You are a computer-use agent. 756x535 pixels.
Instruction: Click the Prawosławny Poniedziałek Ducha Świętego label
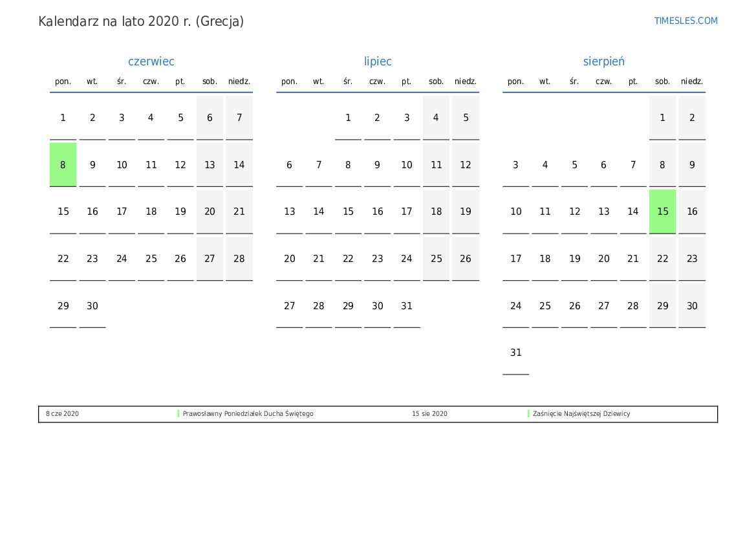coord(248,414)
